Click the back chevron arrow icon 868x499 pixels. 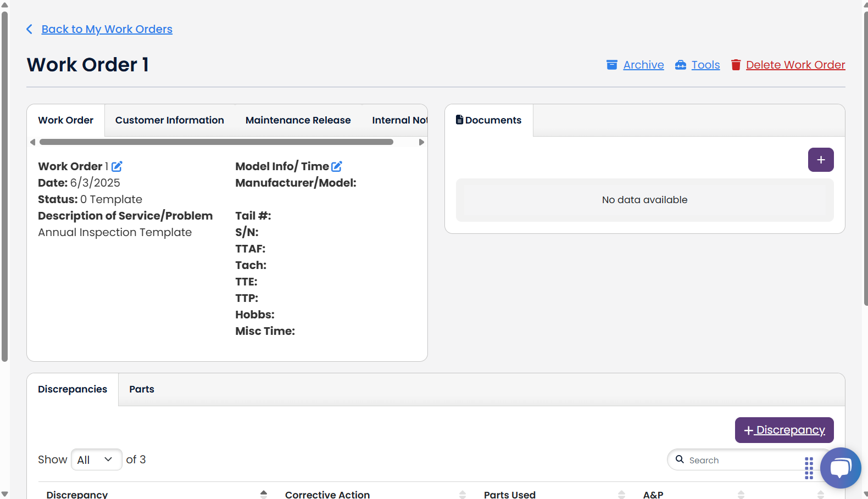click(30, 29)
